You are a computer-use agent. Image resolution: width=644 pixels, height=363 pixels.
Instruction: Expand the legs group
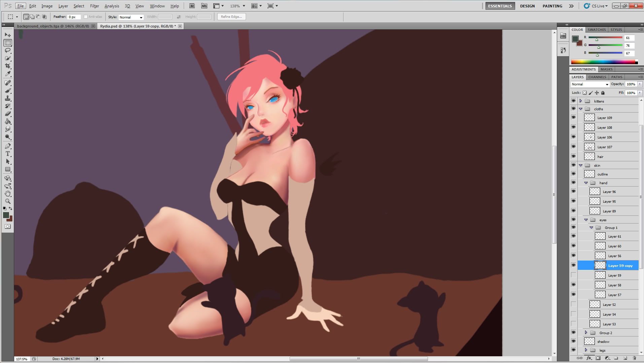586,350
